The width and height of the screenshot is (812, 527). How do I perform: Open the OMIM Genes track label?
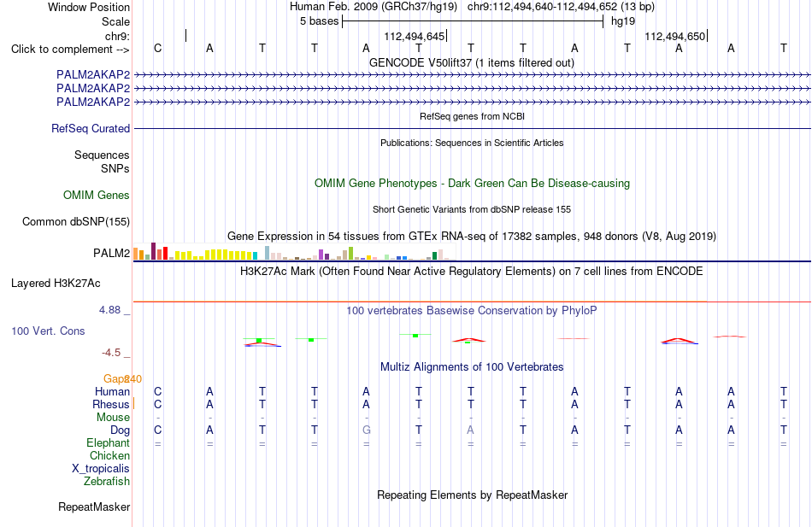(x=96, y=195)
